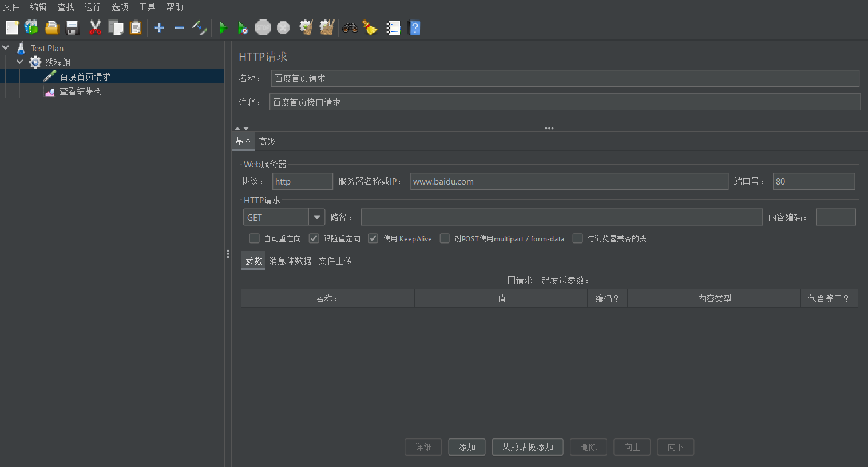Click the 从剪贴板添加 button
This screenshot has height=467, width=868.
point(527,447)
